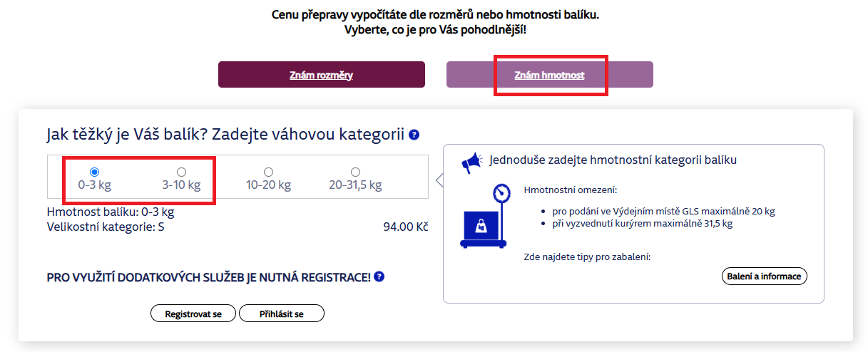Image resolution: width=868 pixels, height=352 pixels.
Task: Choose the 10-20 kg radio button
Action: [x=268, y=172]
